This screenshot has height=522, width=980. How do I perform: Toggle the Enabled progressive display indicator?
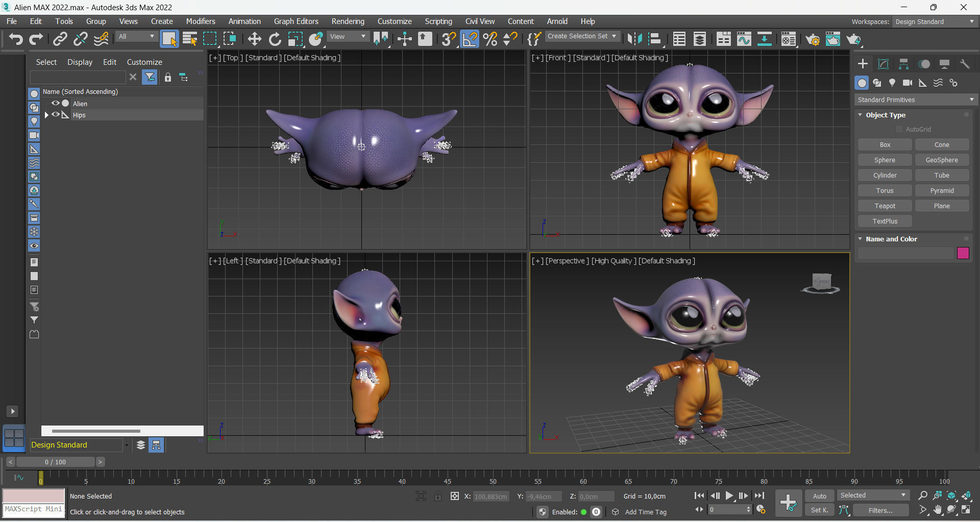[584, 512]
